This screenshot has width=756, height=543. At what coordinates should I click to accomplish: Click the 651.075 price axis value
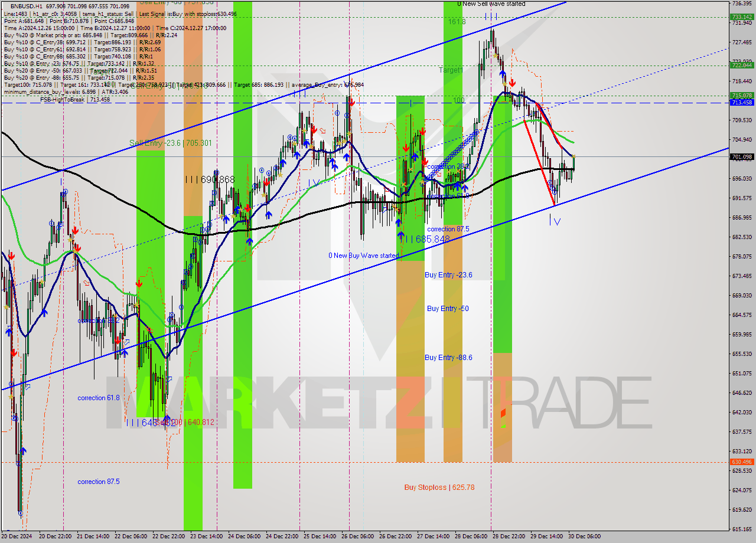point(742,373)
